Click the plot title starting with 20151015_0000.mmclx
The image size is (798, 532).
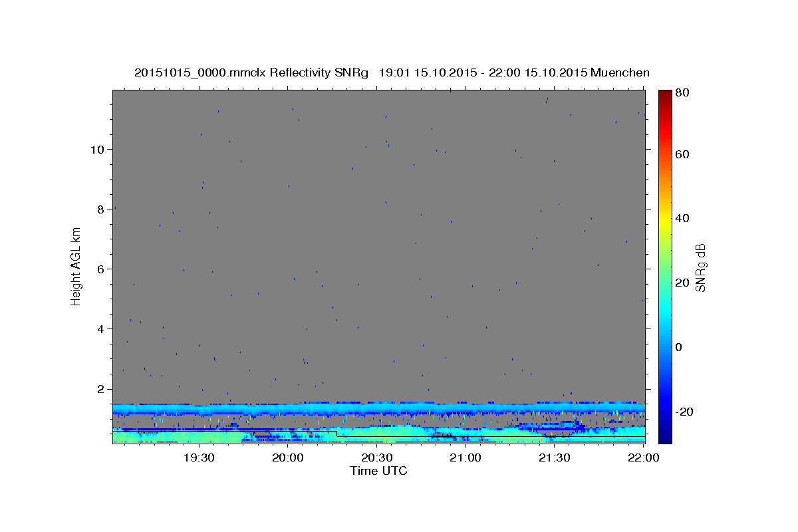[x=392, y=72]
